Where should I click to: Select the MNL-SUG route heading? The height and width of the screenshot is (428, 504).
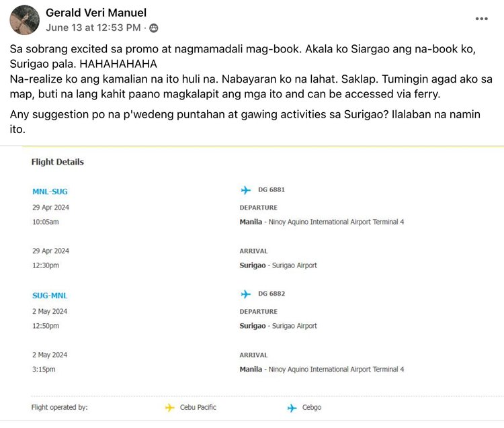[50, 191]
